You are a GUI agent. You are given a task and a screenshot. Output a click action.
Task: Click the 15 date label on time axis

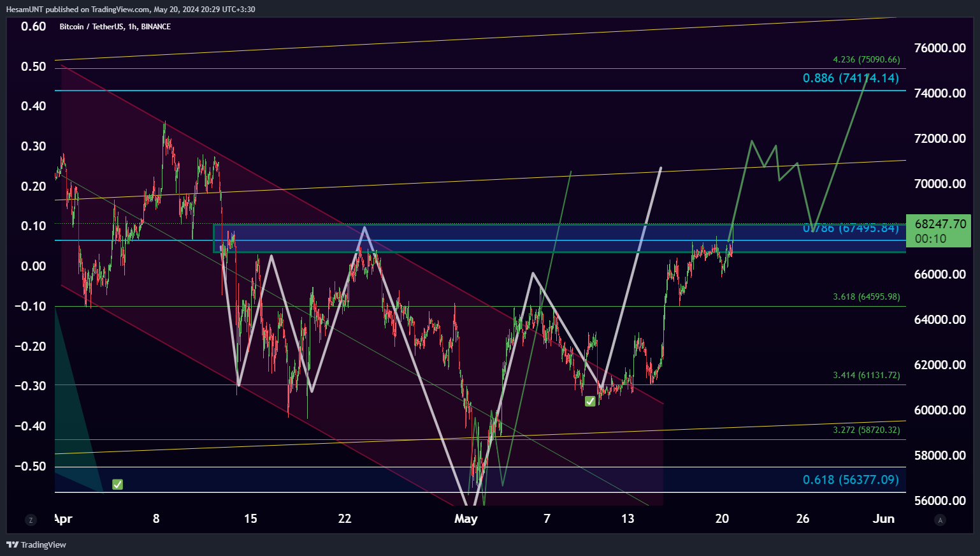tap(250, 518)
